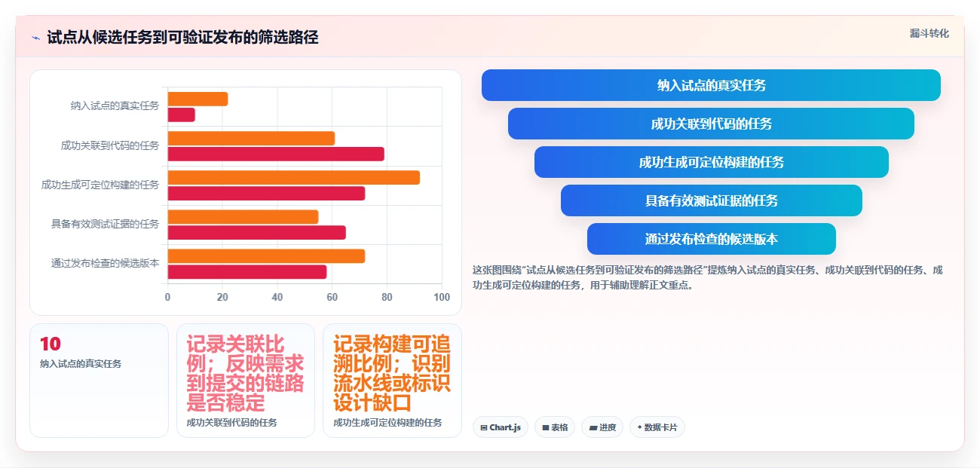Click the 漏斗转化 label in the header
The width and height of the screenshot is (980, 468).
[x=929, y=34]
